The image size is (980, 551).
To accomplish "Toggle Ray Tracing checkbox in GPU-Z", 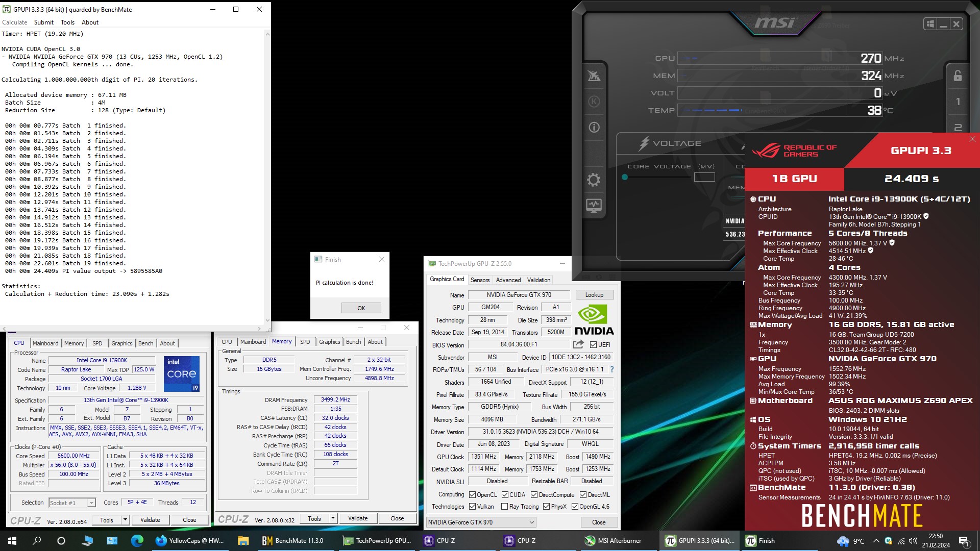I will coord(504,507).
